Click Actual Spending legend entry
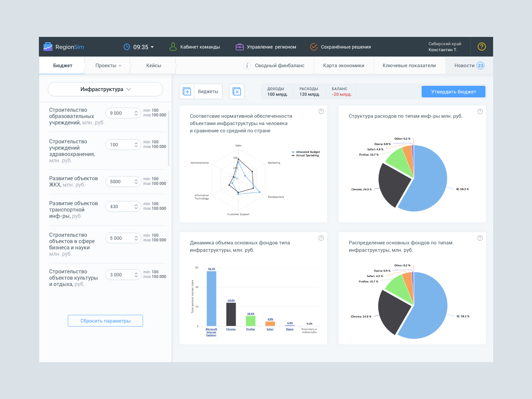 pyautogui.click(x=305, y=155)
